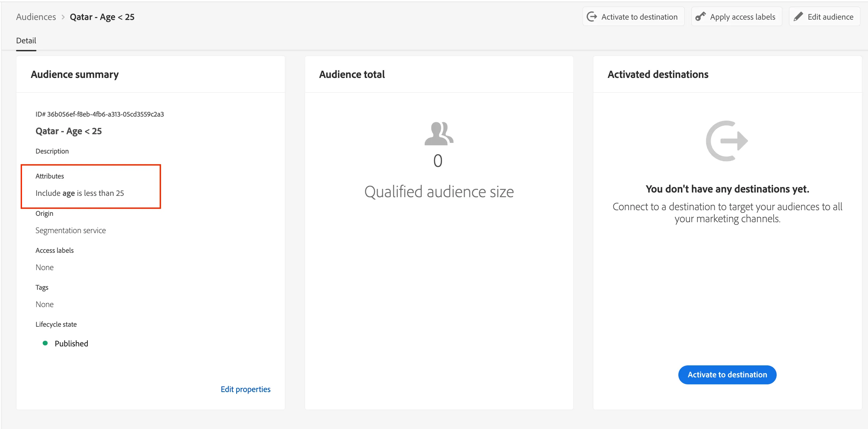Screen dimensions: 868x429
Task: Click Edit audience button text
Action: pos(830,17)
